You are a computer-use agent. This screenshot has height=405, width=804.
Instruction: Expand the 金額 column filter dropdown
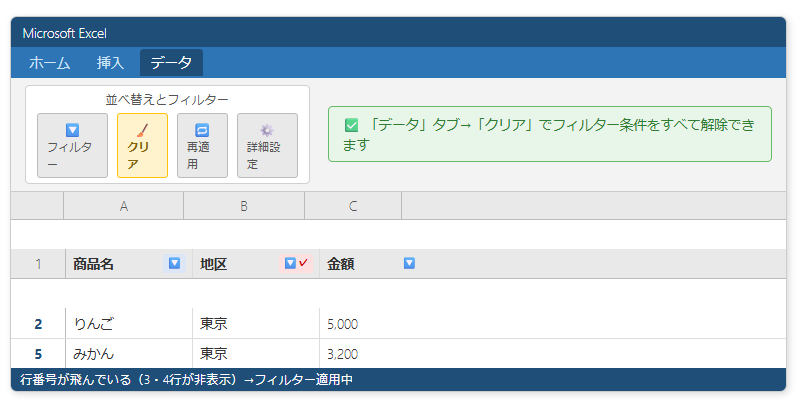[409, 264]
